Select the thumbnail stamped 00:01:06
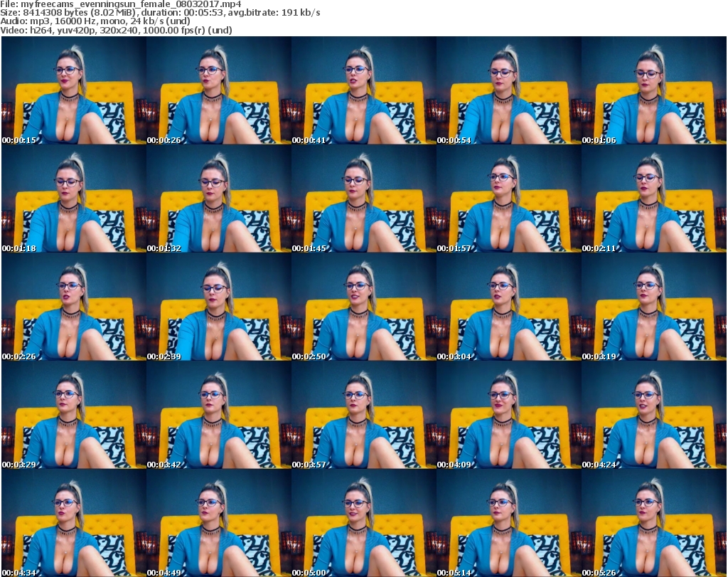This screenshot has width=728, height=577. 654,90
